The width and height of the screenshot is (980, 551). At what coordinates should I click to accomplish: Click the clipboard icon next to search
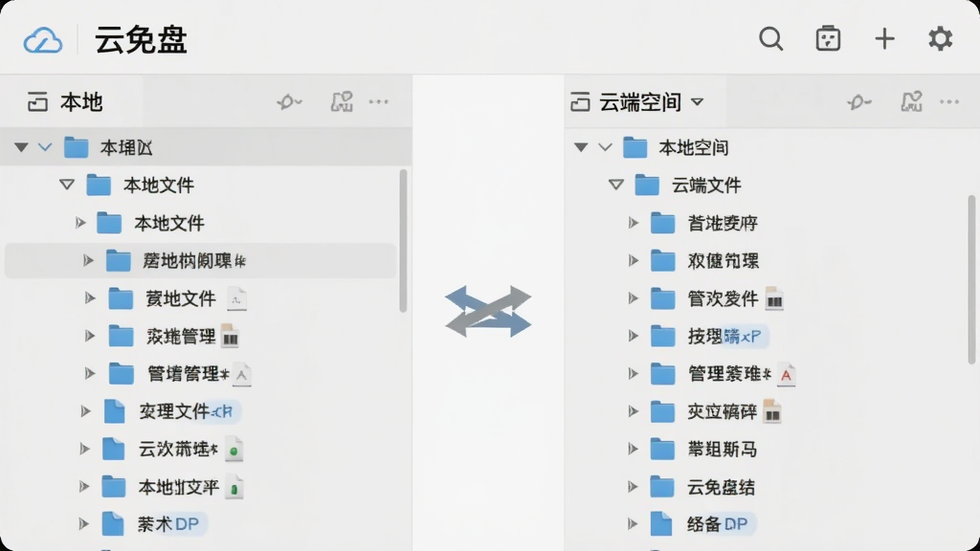click(828, 38)
